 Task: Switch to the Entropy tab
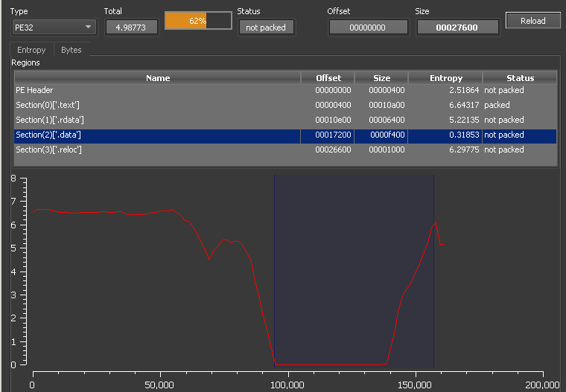click(31, 50)
